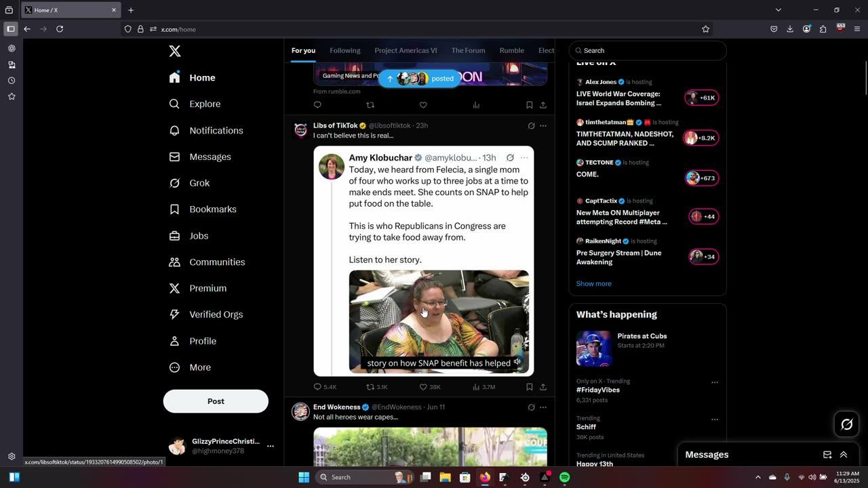Bookmark this page with star icon

point(705,29)
